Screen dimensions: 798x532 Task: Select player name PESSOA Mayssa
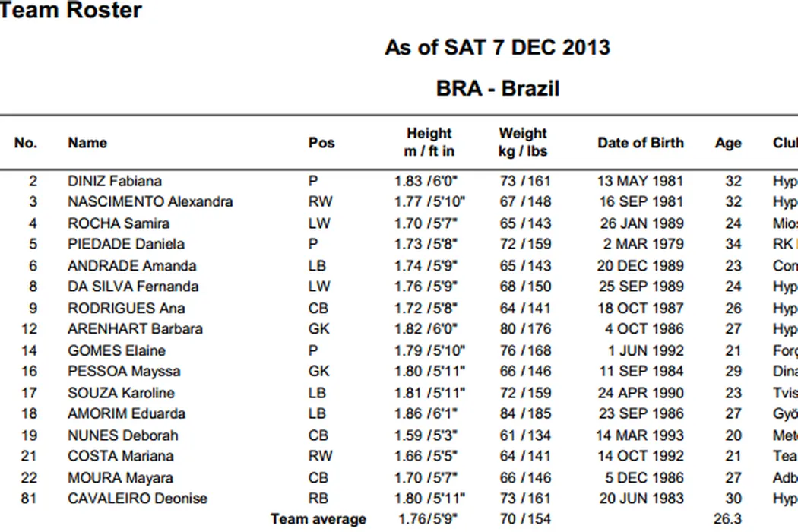click(124, 372)
